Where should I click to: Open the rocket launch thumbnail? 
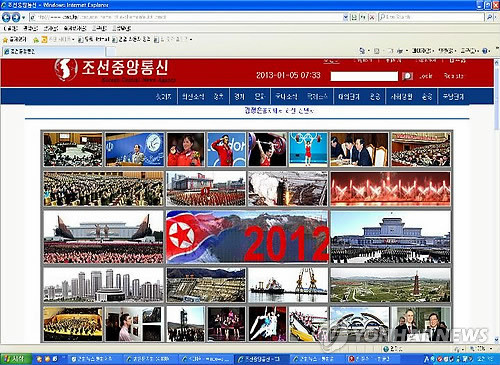pyautogui.click(x=288, y=189)
